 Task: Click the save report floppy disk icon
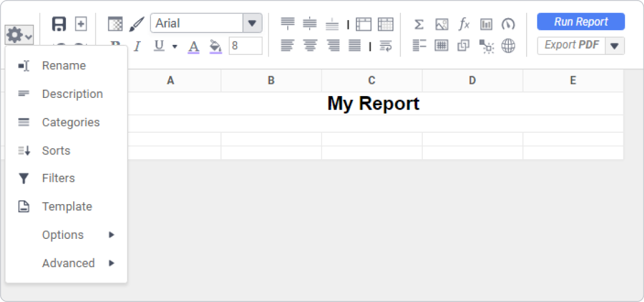point(59,24)
